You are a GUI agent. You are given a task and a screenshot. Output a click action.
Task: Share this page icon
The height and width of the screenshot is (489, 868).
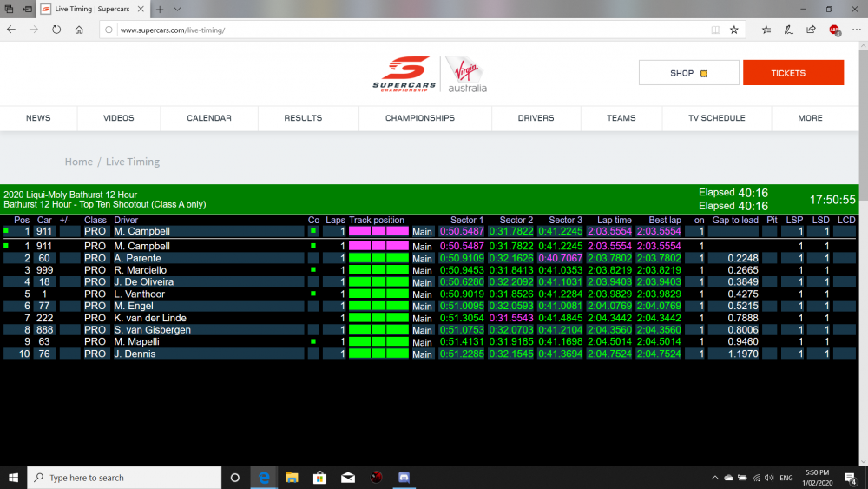[x=811, y=30]
